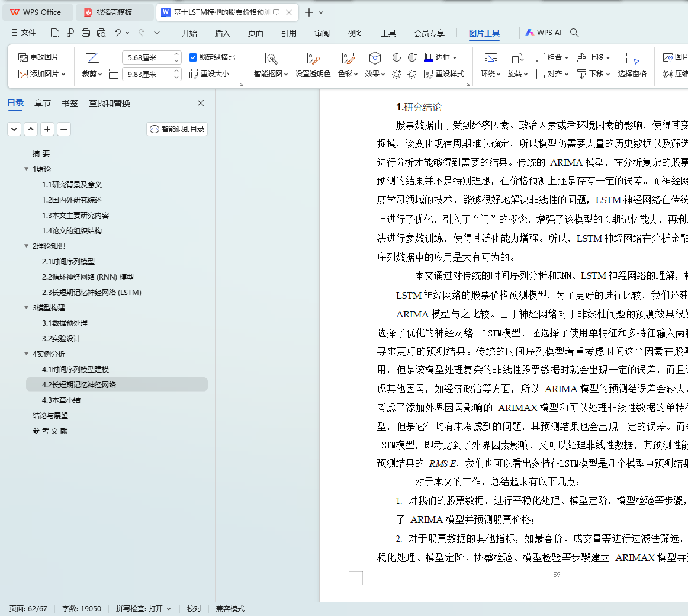
Task: Open the File (文件) menu
Action: click(24, 33)
